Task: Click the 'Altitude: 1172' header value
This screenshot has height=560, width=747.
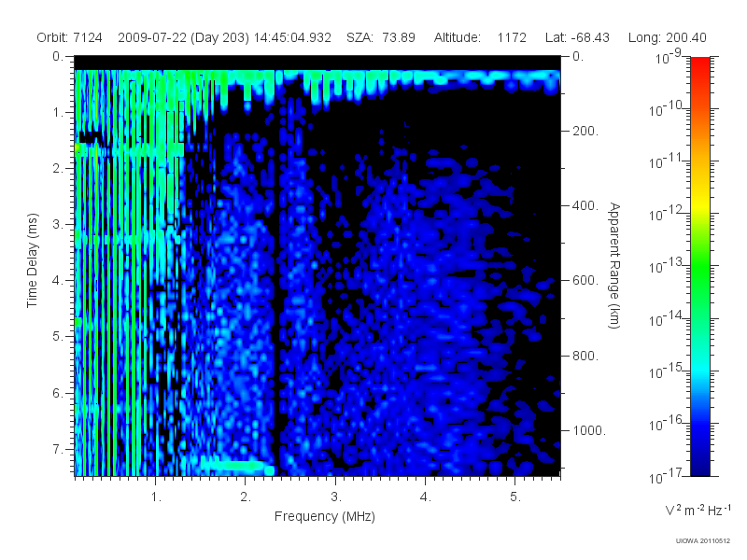Action: 480,37
